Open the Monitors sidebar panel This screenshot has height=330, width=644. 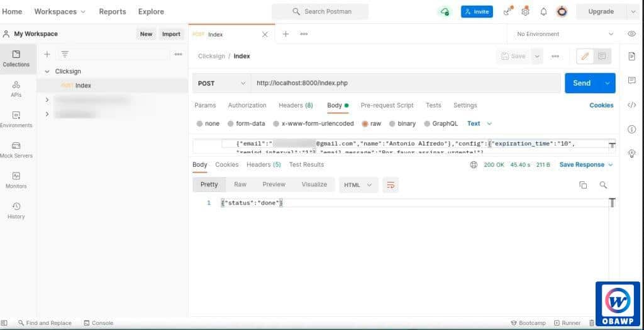(x=16, y=181)
